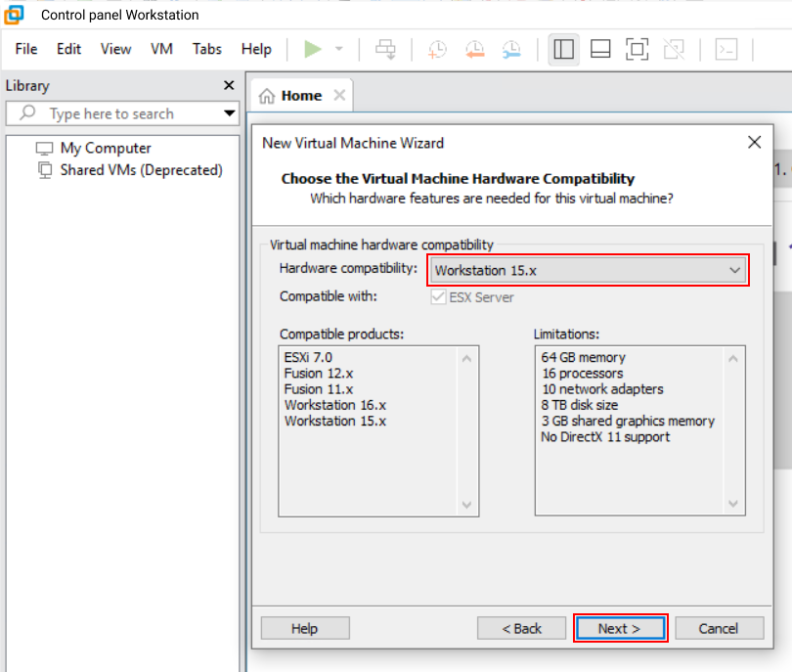792x672 pixels.
Task: Toggle the thumbnail bar layout icon
Action: coord(600,49)
